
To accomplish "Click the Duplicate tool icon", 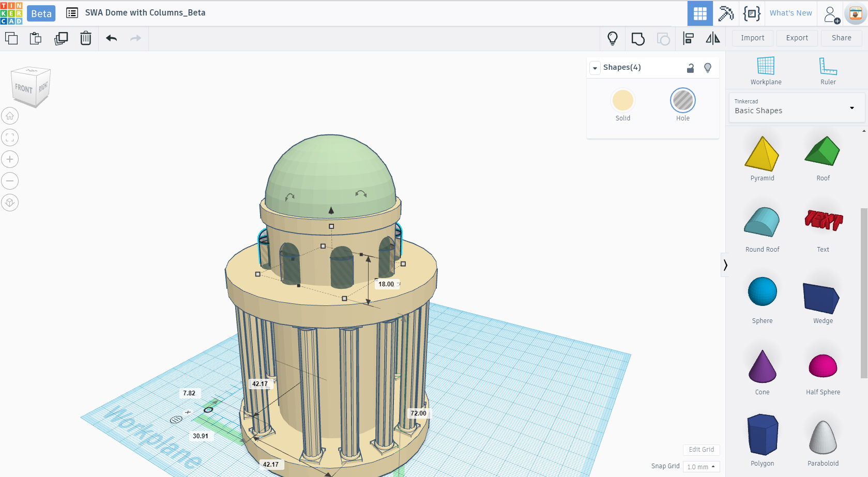I will (x=61, y=38).
